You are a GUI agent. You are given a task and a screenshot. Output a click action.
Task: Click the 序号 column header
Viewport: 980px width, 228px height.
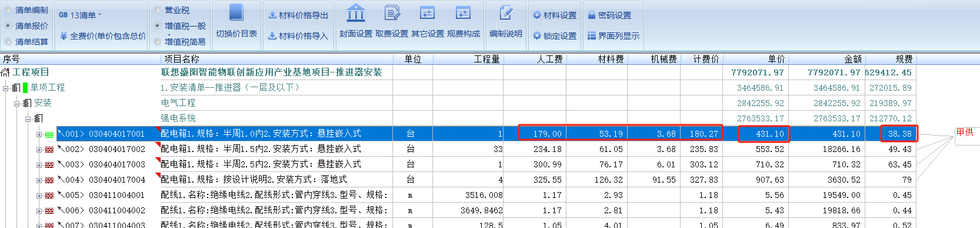[81, 59]
